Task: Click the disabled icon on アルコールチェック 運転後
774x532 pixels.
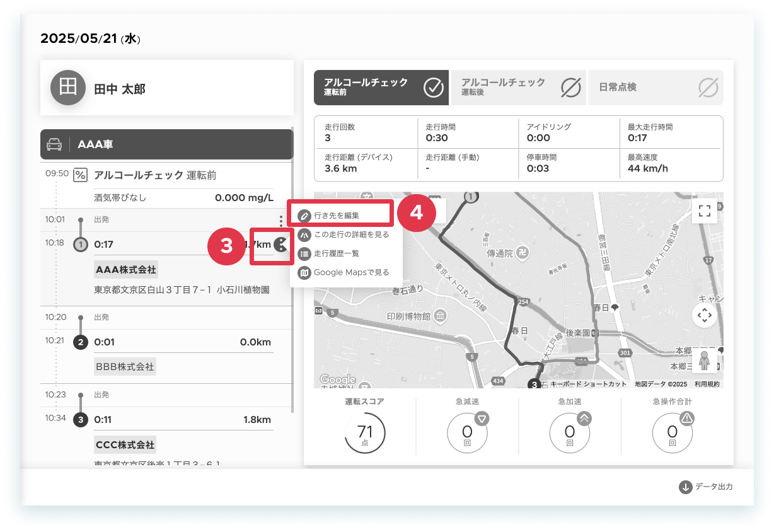Action: (570, 88)
